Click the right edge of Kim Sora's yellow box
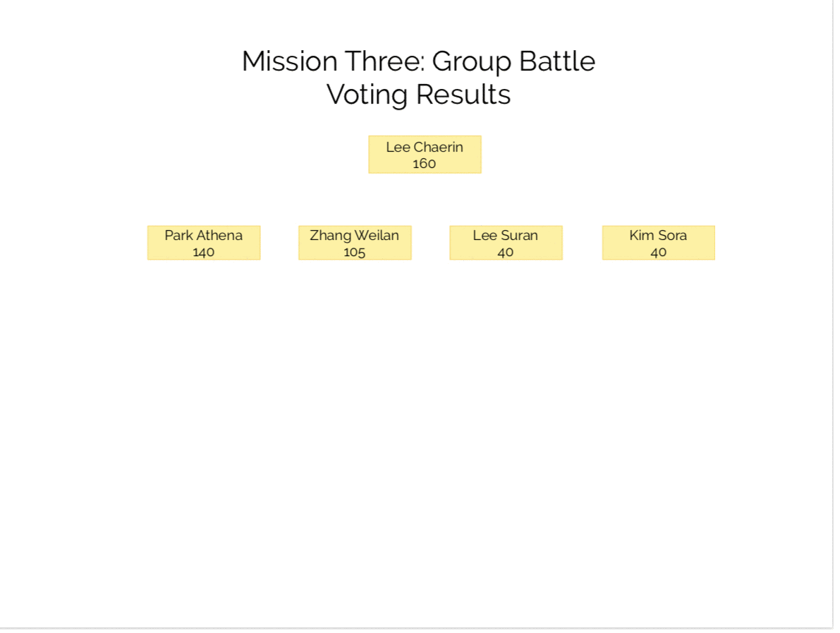Image resolution: width=840 pixels, height=633 pixels. click(x=714, y=243)
